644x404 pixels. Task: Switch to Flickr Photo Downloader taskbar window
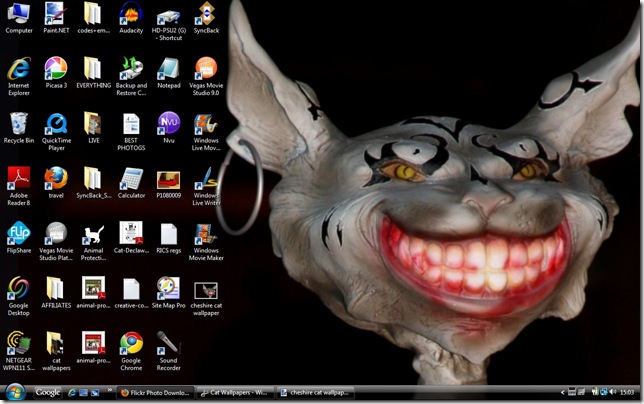click(154, 393)
